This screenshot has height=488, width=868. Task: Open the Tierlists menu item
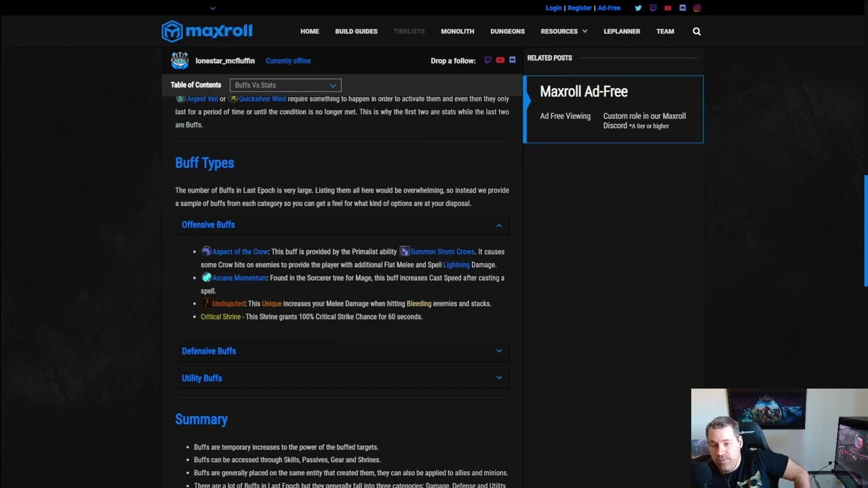(409, 31)
